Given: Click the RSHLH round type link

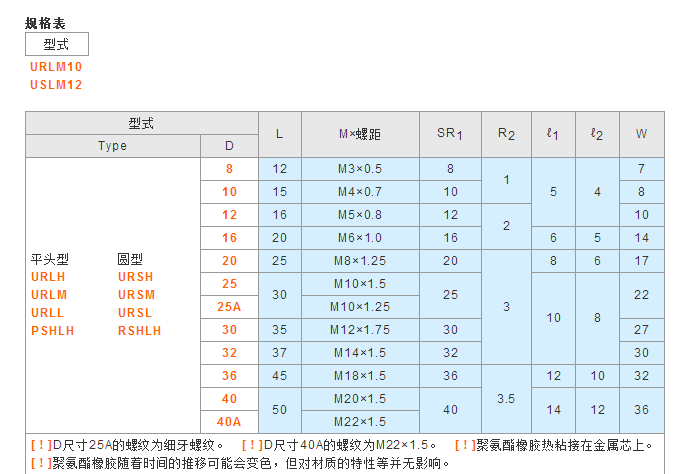Looking at the screenshot, I should click(x=139, y=331).
